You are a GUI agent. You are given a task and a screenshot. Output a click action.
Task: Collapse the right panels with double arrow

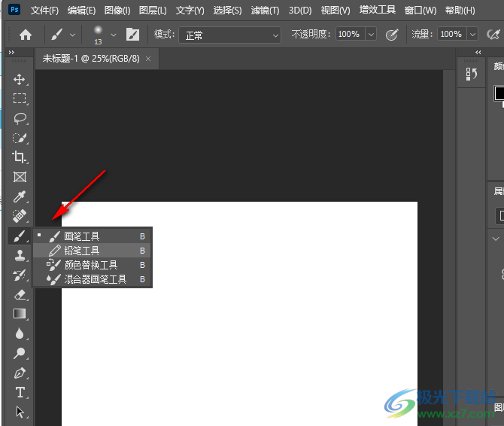(478, 53)
